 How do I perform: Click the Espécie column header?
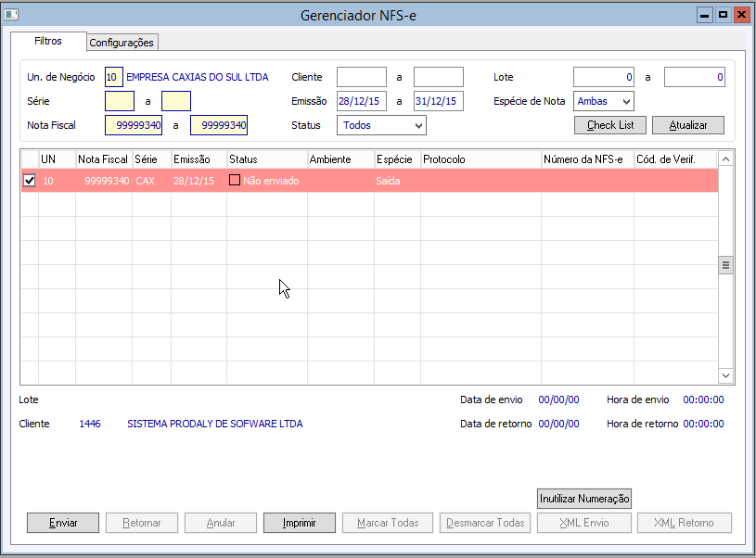397,159
